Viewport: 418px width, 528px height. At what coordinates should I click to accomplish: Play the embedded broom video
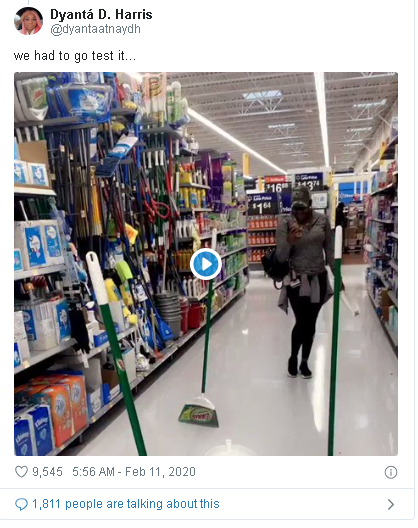click(205, 264)
